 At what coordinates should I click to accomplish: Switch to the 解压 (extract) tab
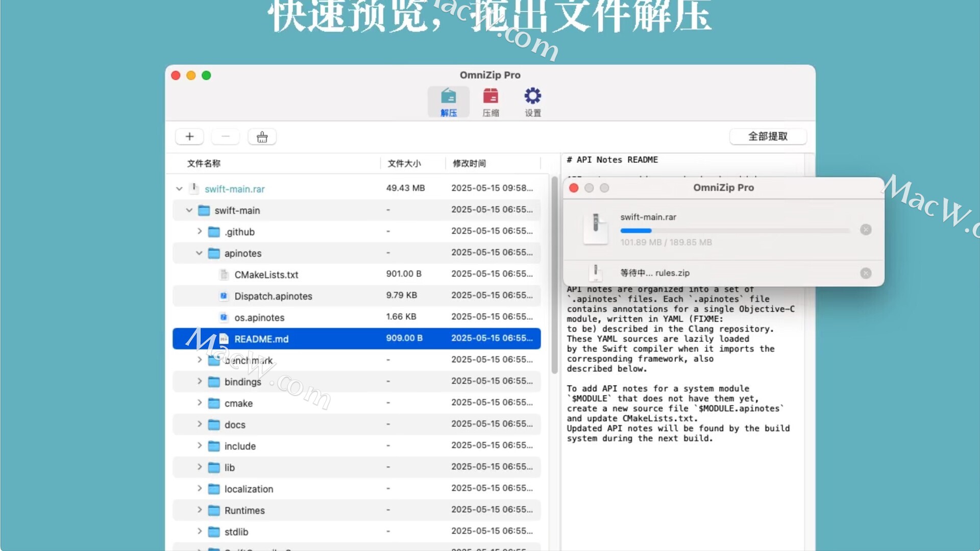448,102
